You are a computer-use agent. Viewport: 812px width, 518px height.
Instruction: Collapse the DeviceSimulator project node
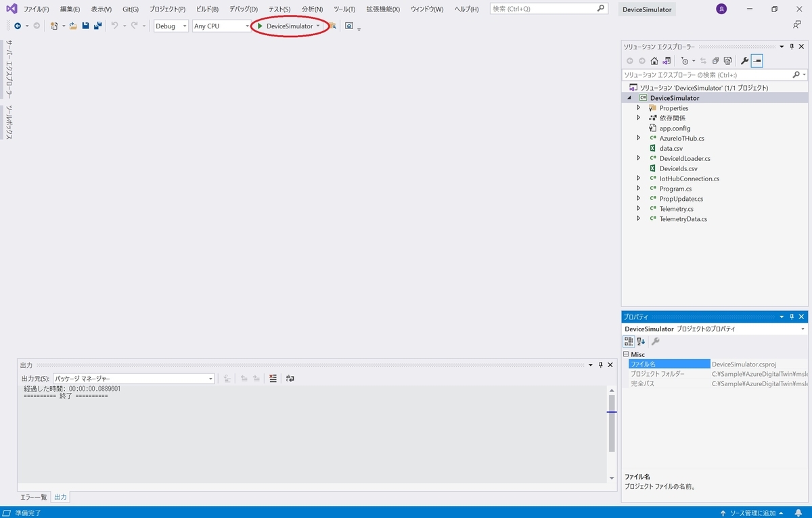point(630,98)
